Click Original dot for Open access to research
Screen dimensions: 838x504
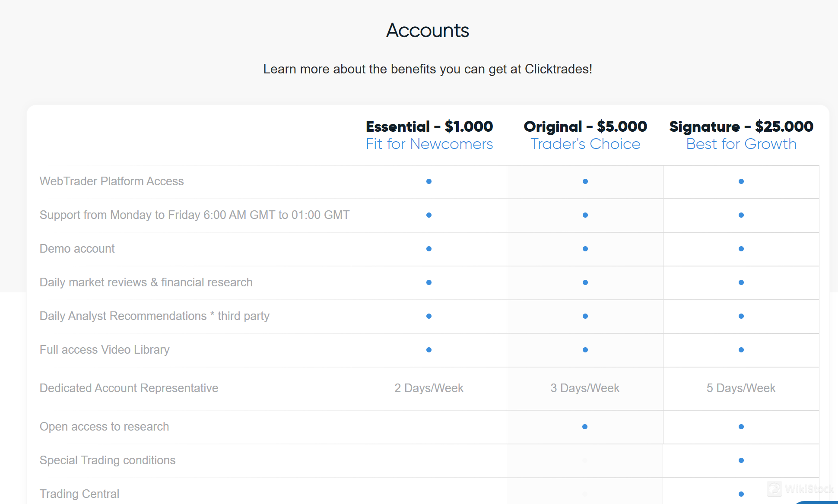585,427
